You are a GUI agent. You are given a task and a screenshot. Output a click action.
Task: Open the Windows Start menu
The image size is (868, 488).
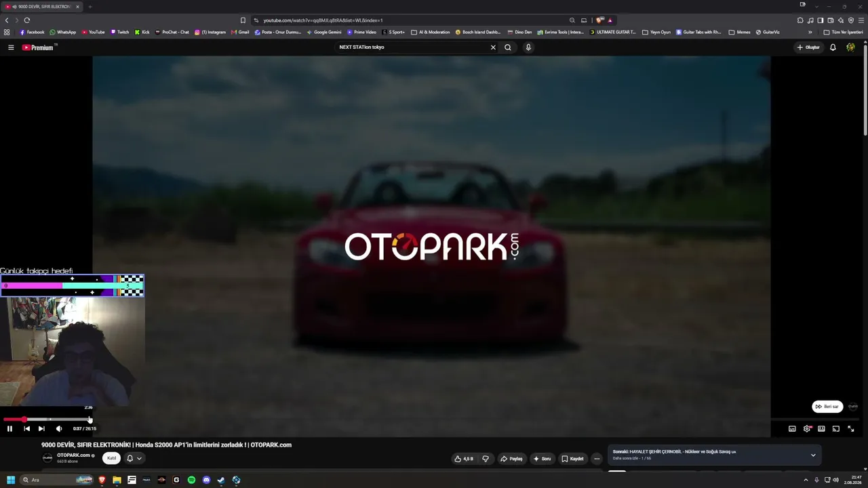pos(11,480)
